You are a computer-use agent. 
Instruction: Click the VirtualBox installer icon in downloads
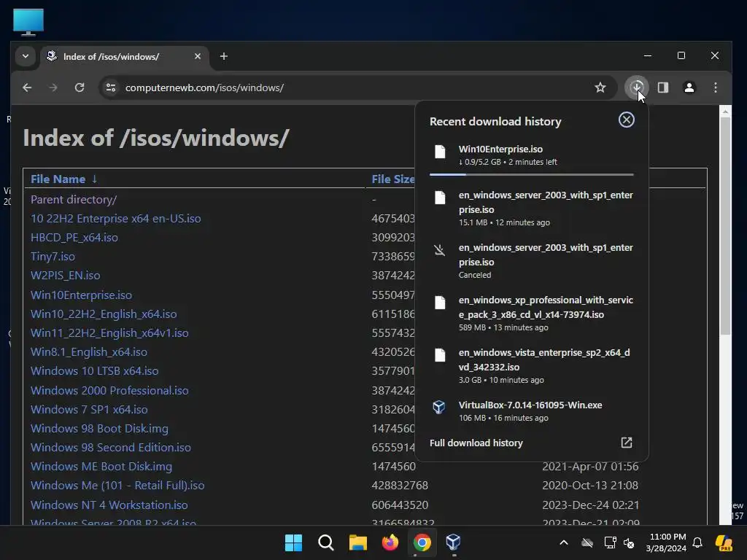pos(439,407)
